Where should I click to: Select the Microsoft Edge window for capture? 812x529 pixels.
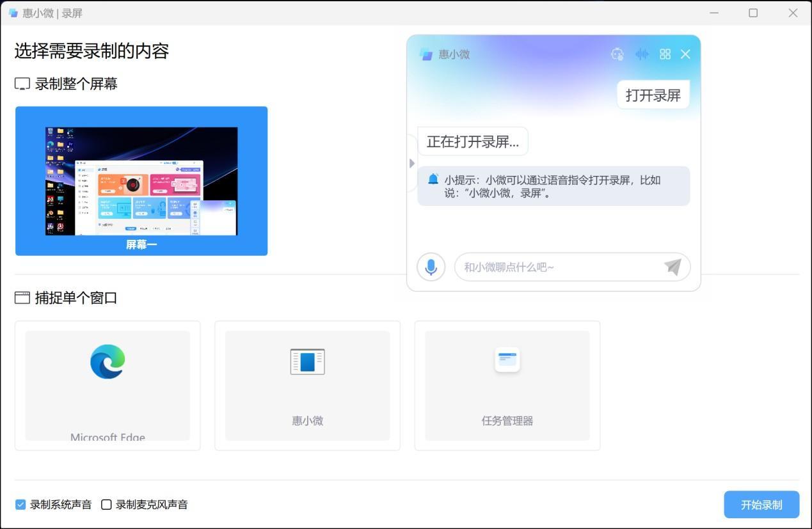107,384
